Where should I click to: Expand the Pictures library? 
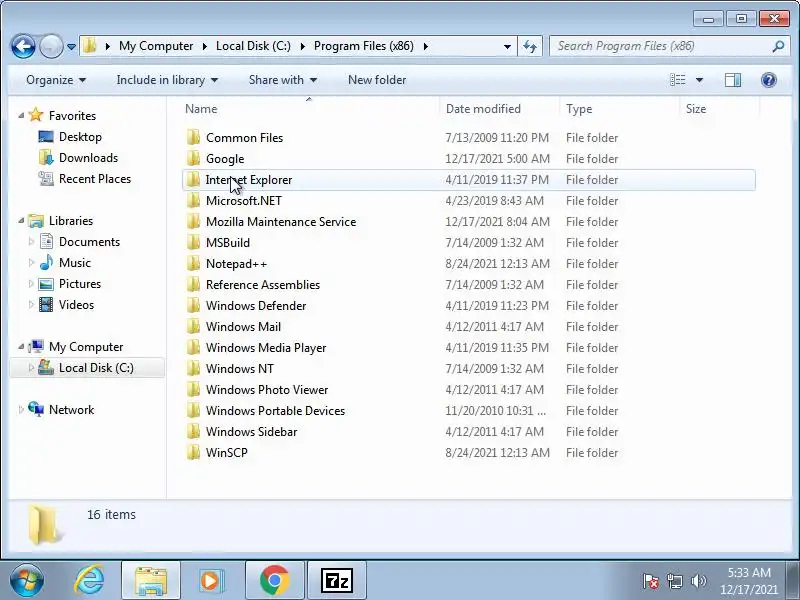coord(31,283)
